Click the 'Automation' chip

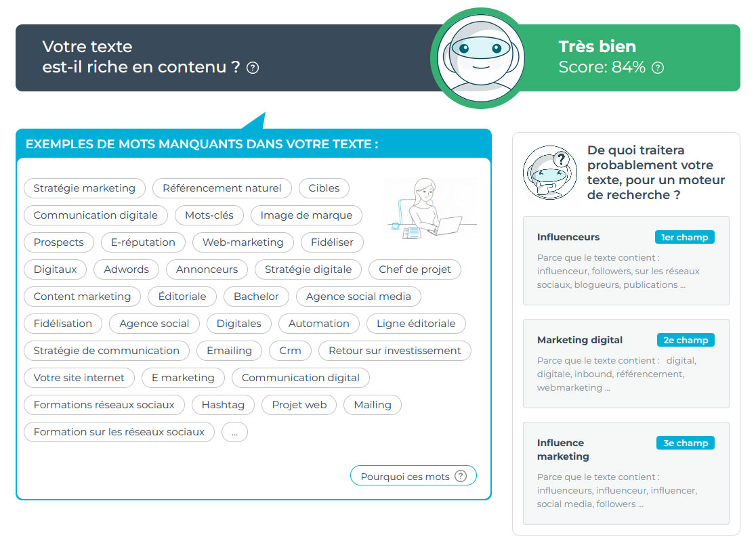pyautogui.click(x=318, y=323)
